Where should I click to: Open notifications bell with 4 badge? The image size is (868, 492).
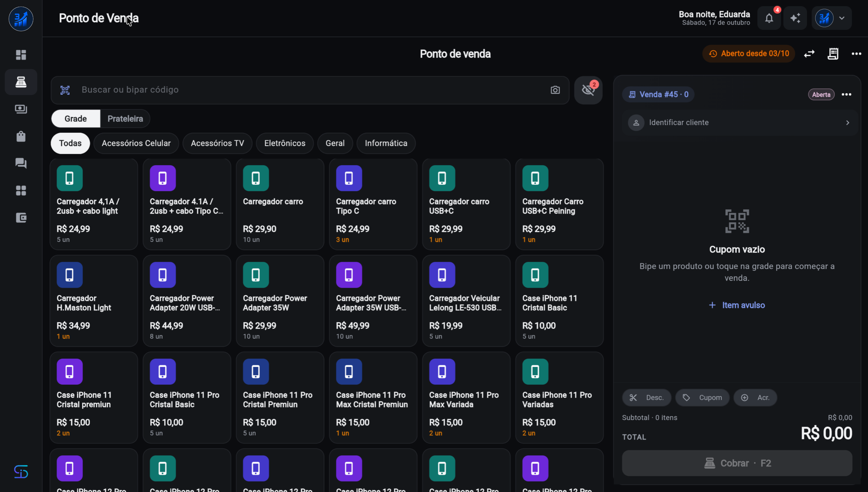769,18
